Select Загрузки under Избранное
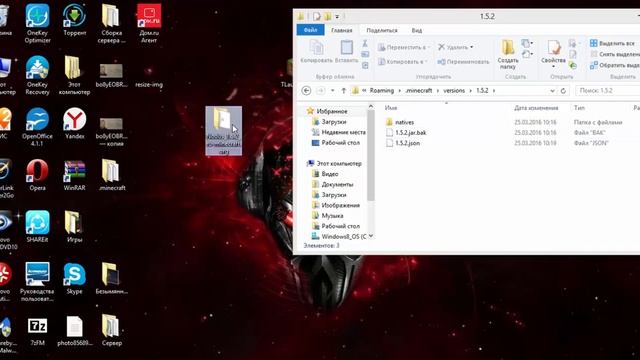The height and width of the screenshot is (360, 640). [329, 122]
